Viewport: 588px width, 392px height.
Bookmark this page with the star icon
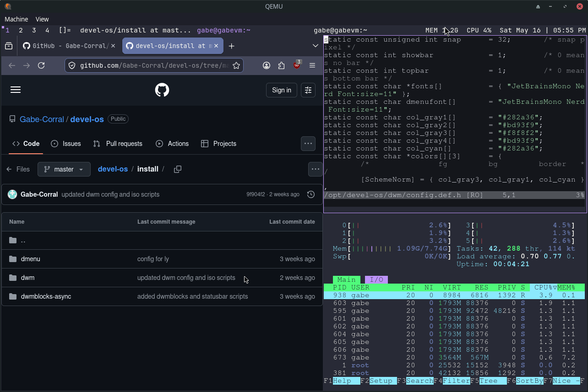(236, 65)
